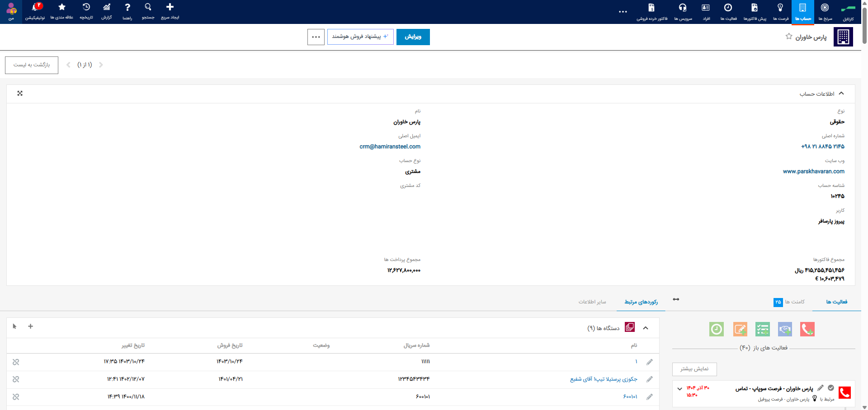Open the three-dots more actions button
The width and height of the screenshot is (868, 410).
click(x=316, y=37)
